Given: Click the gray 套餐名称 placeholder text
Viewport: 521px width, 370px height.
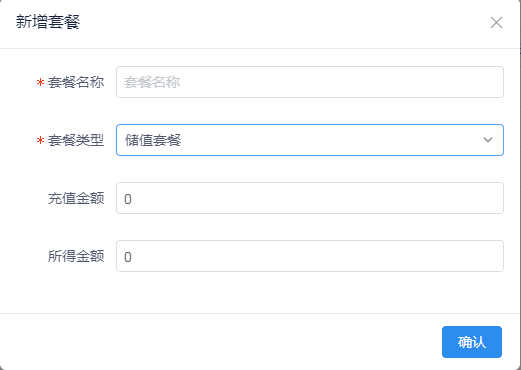Looking at the screenshot, I should tap(152, 82).
